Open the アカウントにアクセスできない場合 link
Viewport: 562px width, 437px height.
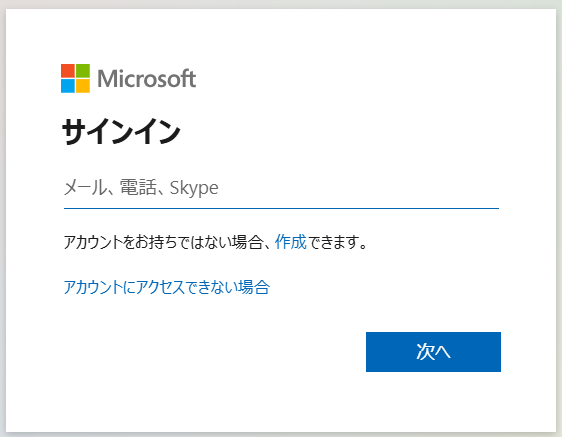point(167,287)
